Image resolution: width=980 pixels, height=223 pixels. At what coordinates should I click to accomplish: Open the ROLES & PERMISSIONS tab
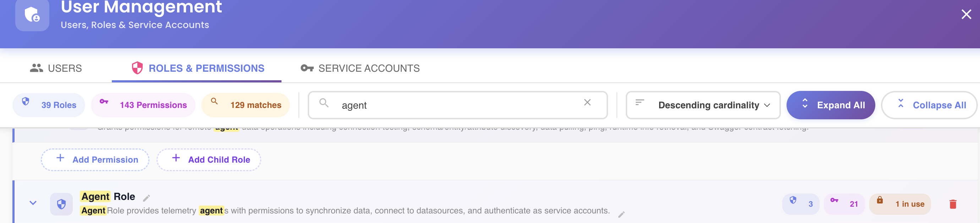point(197,68)
